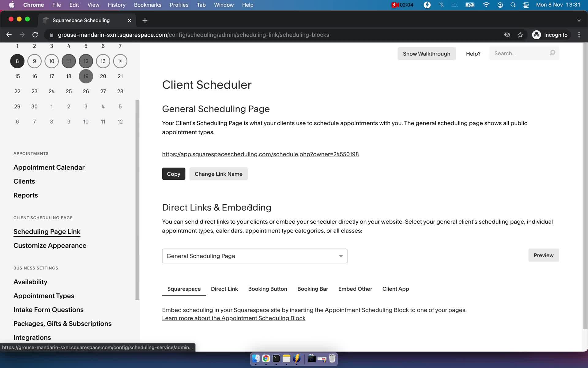
Task: Open Scheduling Page Link in the sidebar
Action: click(x=47, y=232)
